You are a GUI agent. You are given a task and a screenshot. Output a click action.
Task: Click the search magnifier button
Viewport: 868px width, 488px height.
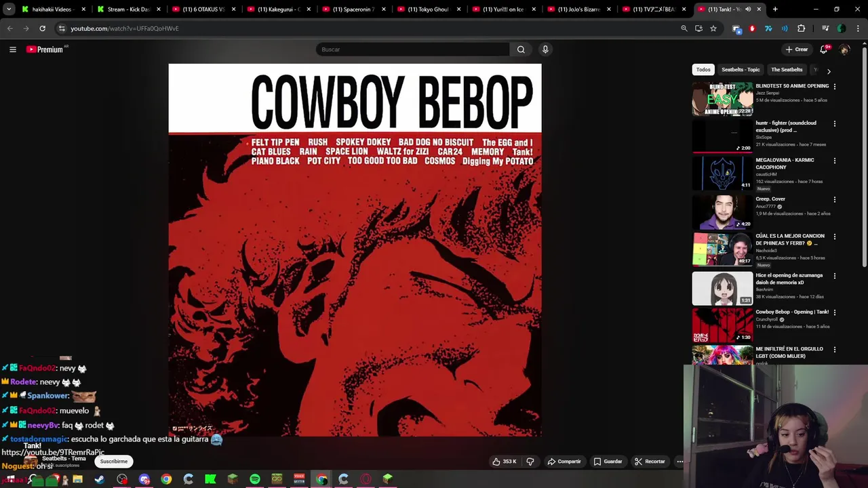(x=521, y=49)
